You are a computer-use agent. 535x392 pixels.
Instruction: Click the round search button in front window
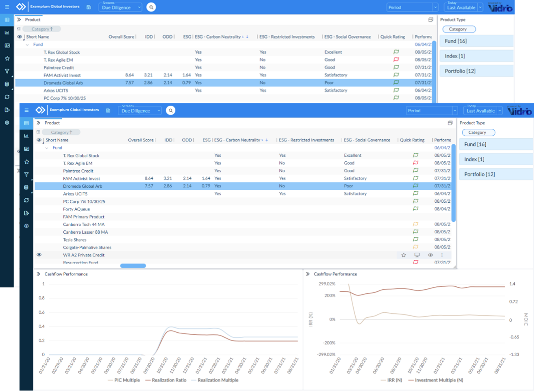(x=171, y=110)
